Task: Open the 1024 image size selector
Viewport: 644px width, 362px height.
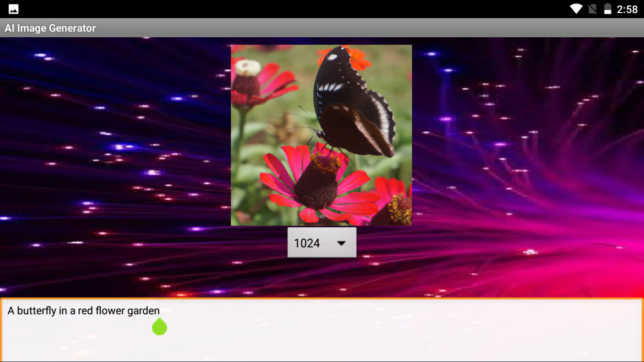Action: click(x=322, y=243)
